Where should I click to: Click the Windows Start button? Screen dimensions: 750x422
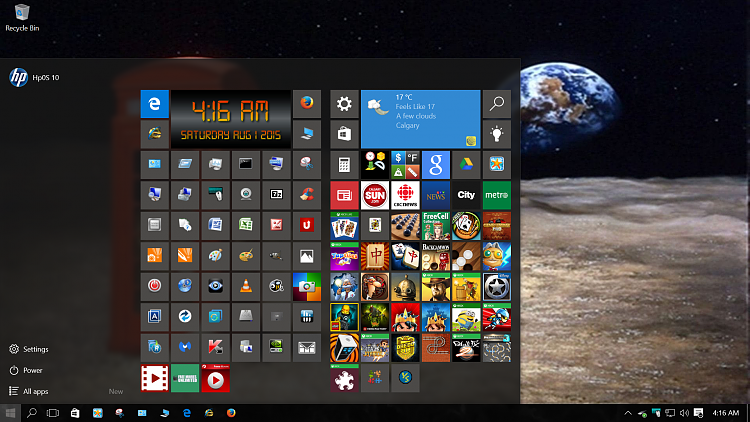point(10,413)
